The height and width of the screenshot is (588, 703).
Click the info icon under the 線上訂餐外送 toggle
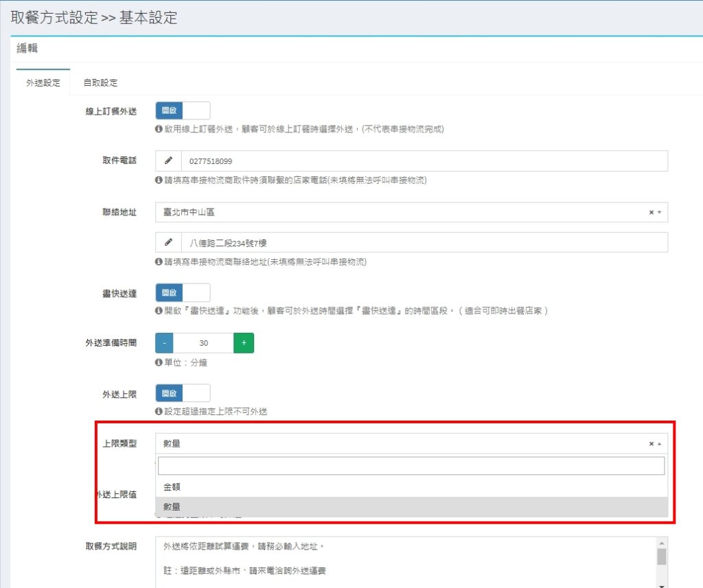coord(159,128)
